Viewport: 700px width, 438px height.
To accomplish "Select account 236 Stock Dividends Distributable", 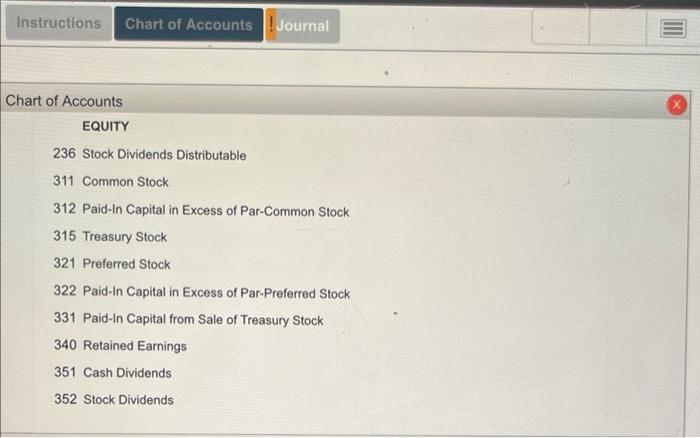I will [x=150, y=154].
